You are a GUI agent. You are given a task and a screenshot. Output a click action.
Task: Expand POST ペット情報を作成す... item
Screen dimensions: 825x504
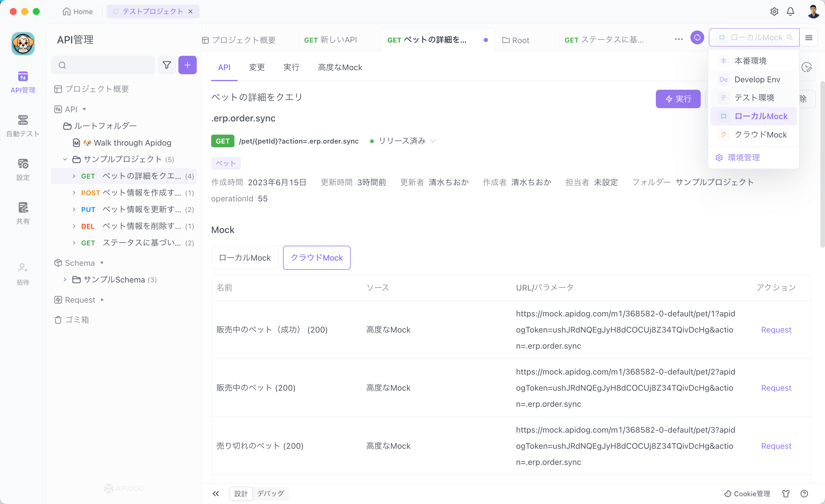pyautogui.click(x=74, y=192)
